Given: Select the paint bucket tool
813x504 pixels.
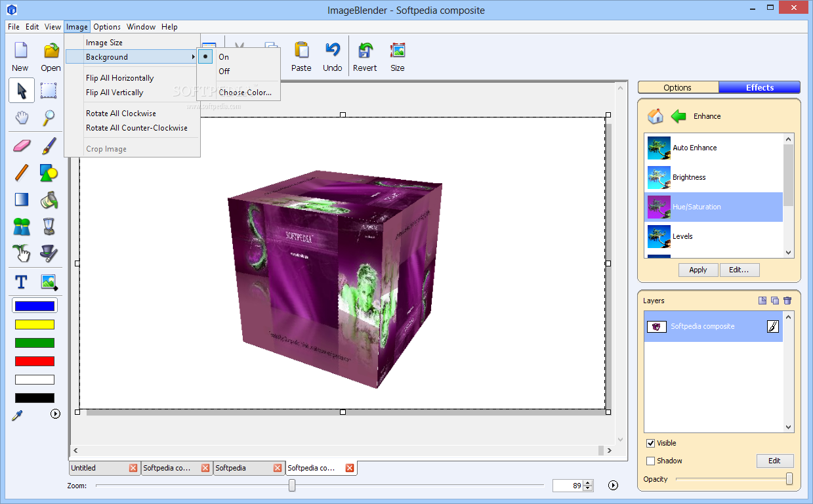Looking at the screenshot, I should [x=49, y=199].
